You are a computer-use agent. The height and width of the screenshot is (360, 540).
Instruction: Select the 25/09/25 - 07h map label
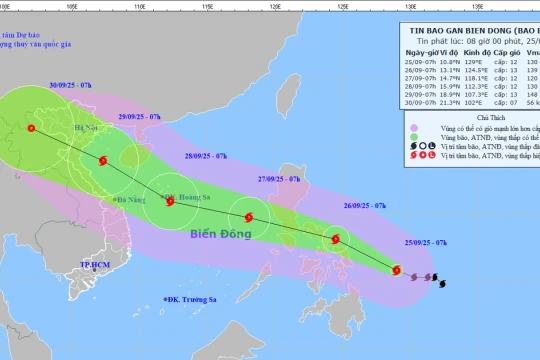(426, 243)
